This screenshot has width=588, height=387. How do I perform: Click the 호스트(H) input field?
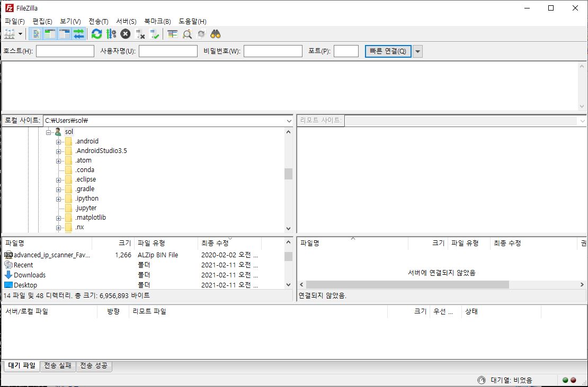click(65, 51)
